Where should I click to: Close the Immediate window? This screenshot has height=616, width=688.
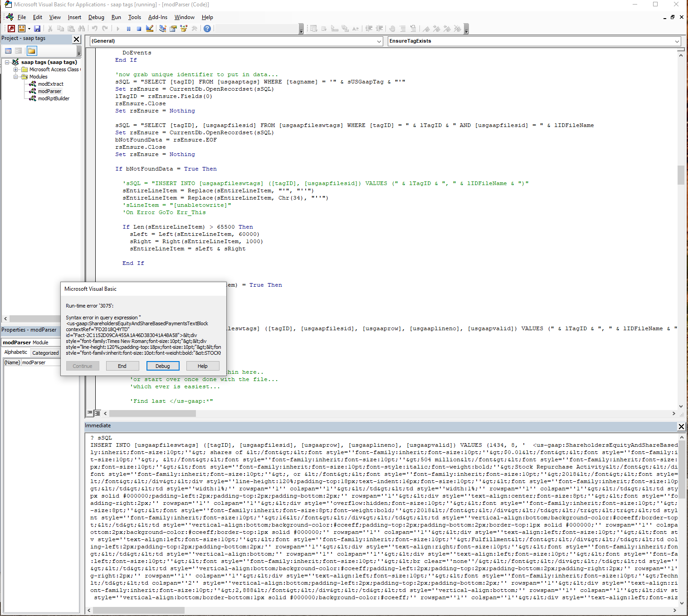681,426
